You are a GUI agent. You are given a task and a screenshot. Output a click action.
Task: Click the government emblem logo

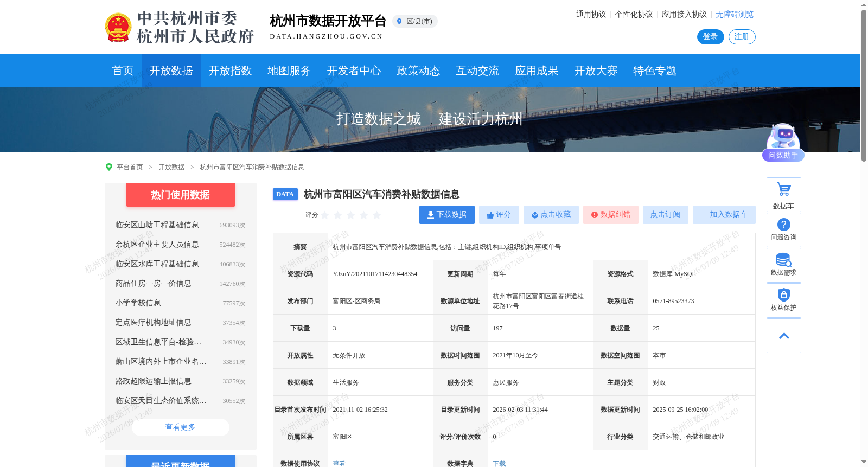(118, 28)
